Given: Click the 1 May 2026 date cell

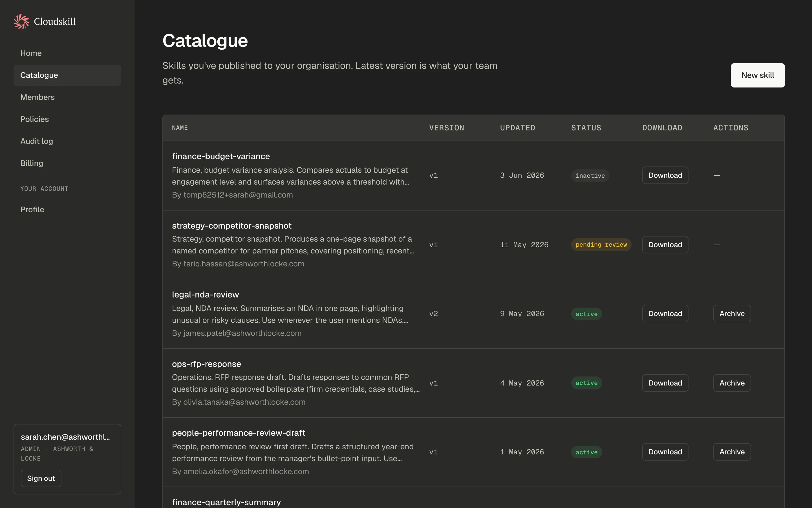Looking at the screenshot, I should coord(522,452).
